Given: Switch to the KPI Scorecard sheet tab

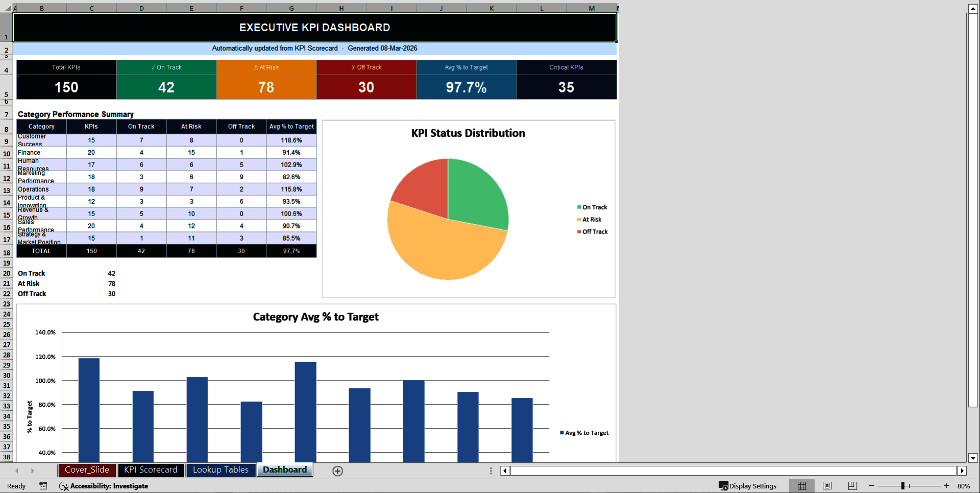Looking at the screenshot, I should (x=151, y=470).
